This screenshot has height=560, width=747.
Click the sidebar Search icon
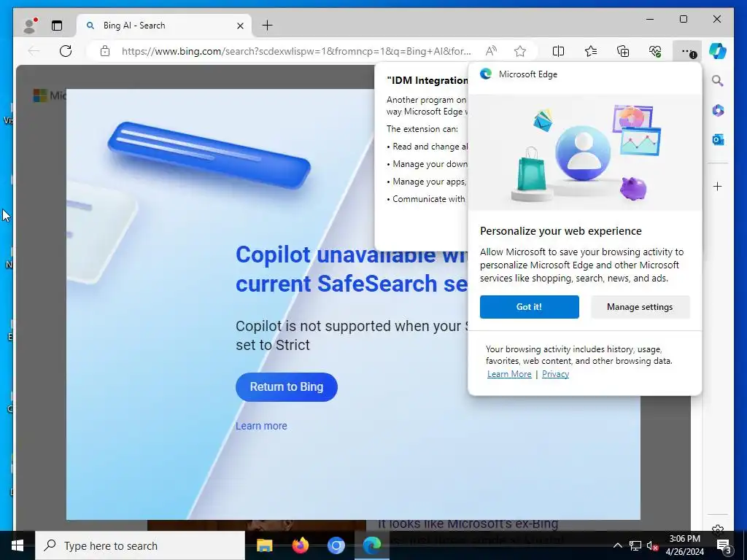pyautogui.click(x=718, y=81)
